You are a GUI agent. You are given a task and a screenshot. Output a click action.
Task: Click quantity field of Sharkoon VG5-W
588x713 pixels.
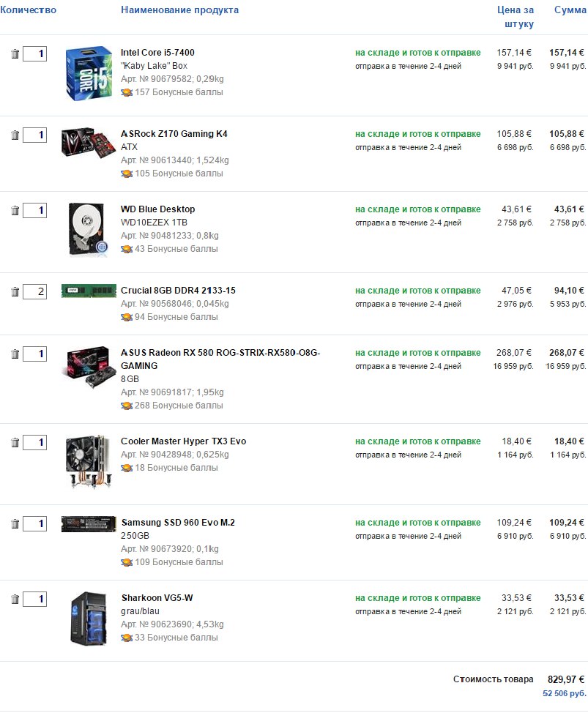[x=35, y=599]
